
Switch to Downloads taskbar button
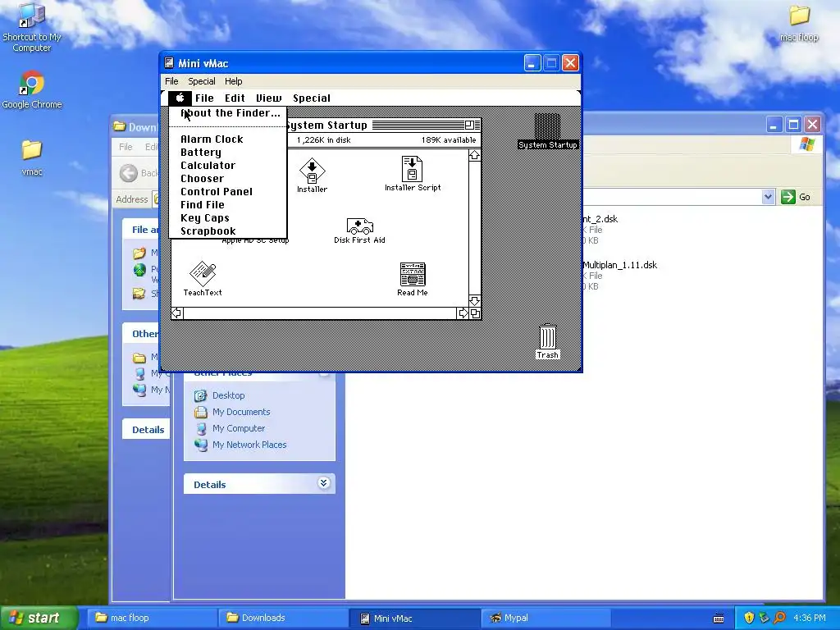[x=282, y=619]
